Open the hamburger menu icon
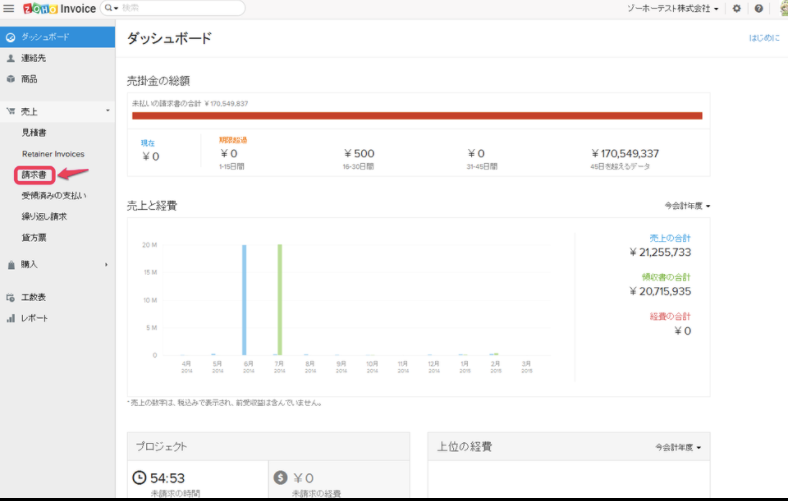 [9, 8]
